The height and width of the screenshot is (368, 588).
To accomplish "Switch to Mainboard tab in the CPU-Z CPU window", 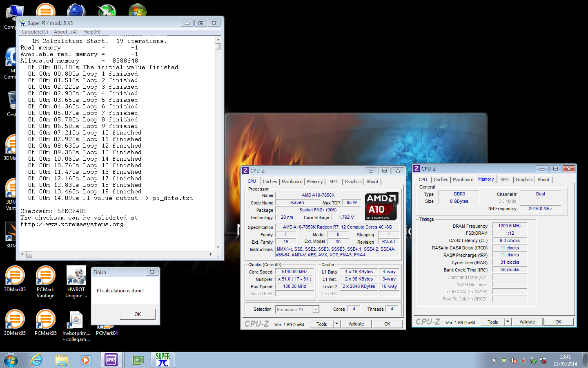I will [x=292, y=182].
